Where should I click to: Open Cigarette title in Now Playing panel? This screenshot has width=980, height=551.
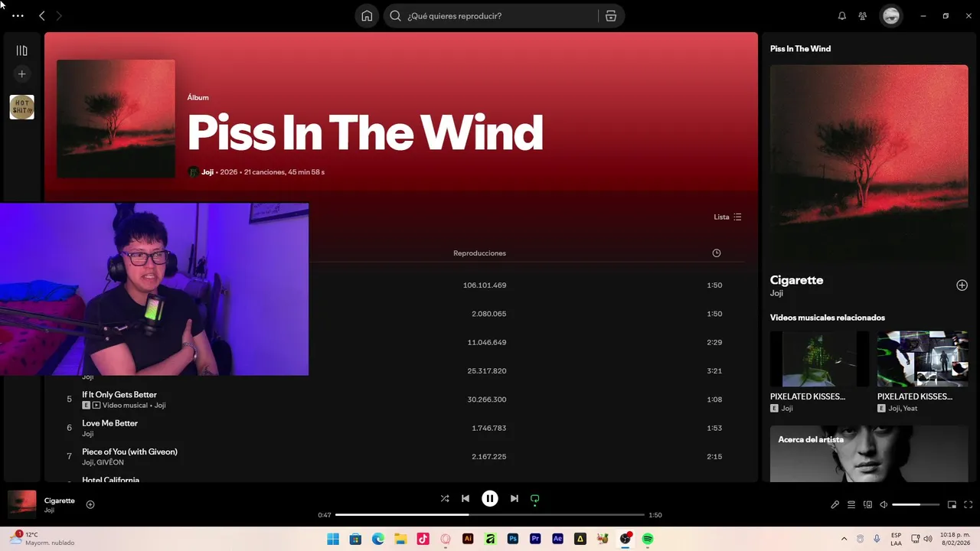796,280
